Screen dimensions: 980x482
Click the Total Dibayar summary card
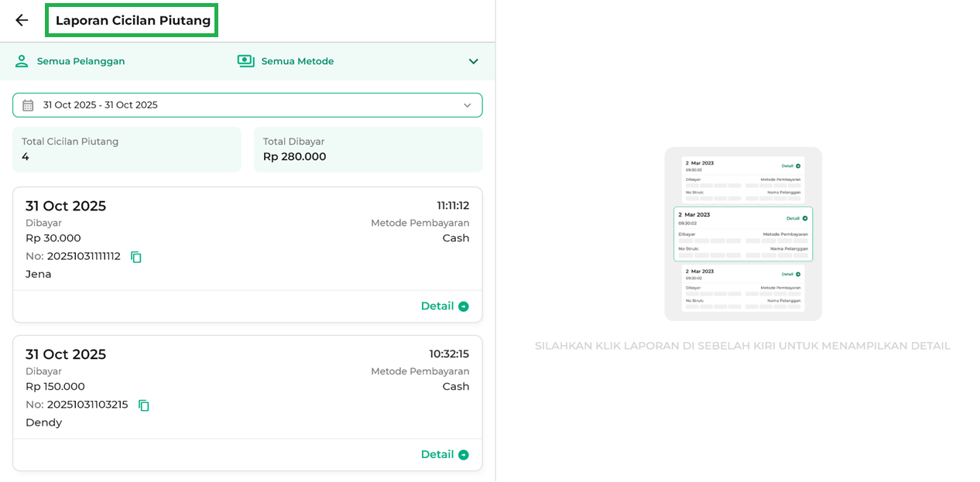tap(368, 149)
